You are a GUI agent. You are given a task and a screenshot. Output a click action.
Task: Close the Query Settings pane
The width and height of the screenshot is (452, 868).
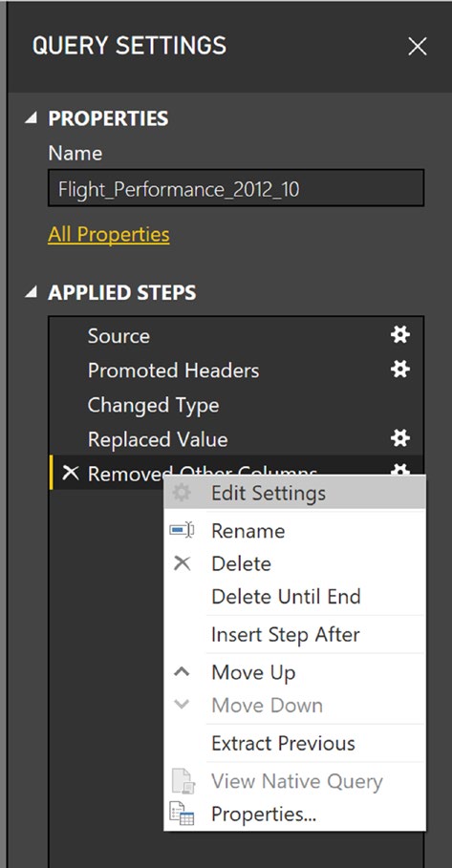[417, 47]
